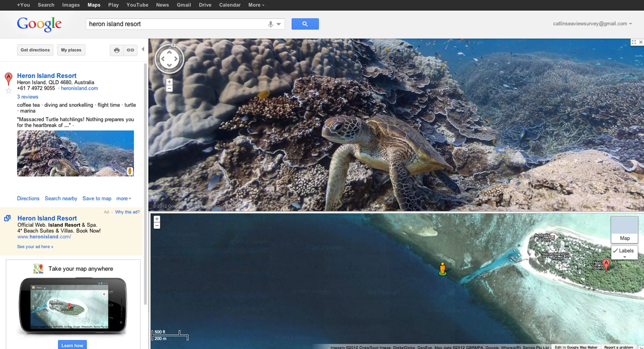Screen dimensions: 644x349
Task: Open the link sharing icon
Action: 130,50
